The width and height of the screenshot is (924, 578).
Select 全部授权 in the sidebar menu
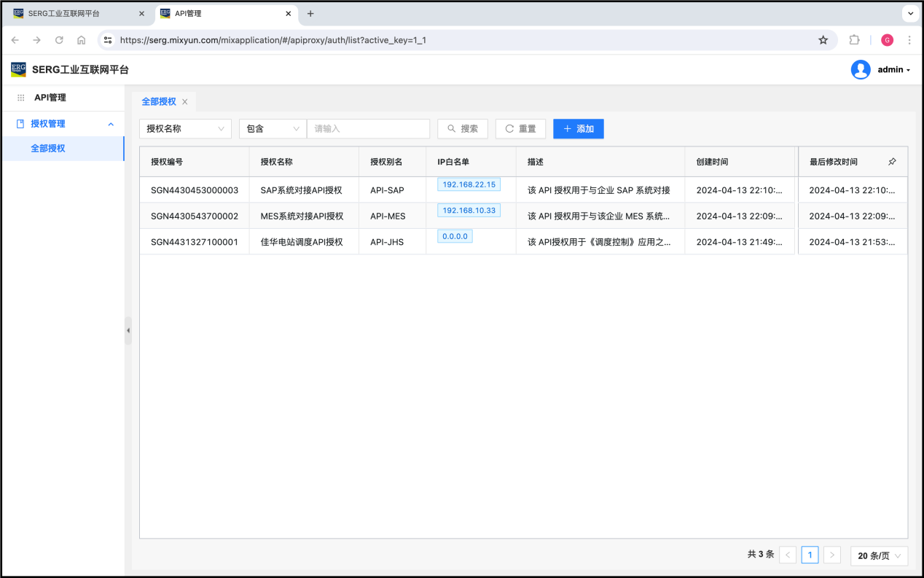click(48, 148)
